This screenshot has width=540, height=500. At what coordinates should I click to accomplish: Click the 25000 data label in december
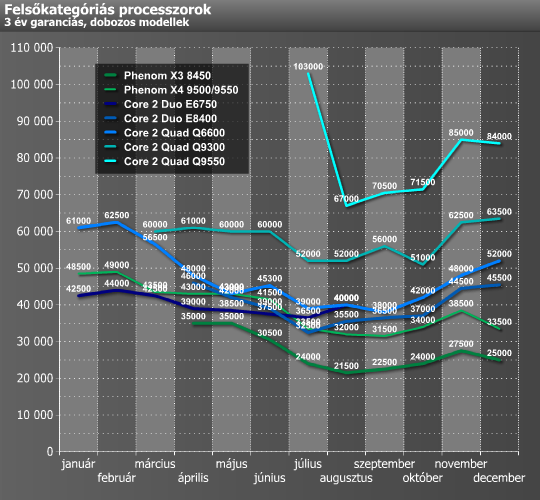499,353
